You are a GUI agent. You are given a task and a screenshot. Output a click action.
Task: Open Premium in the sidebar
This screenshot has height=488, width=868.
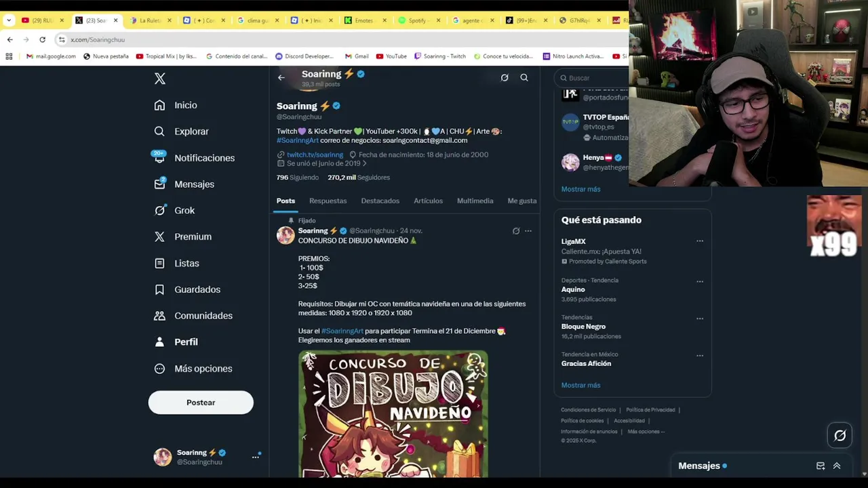pos(182,237)
